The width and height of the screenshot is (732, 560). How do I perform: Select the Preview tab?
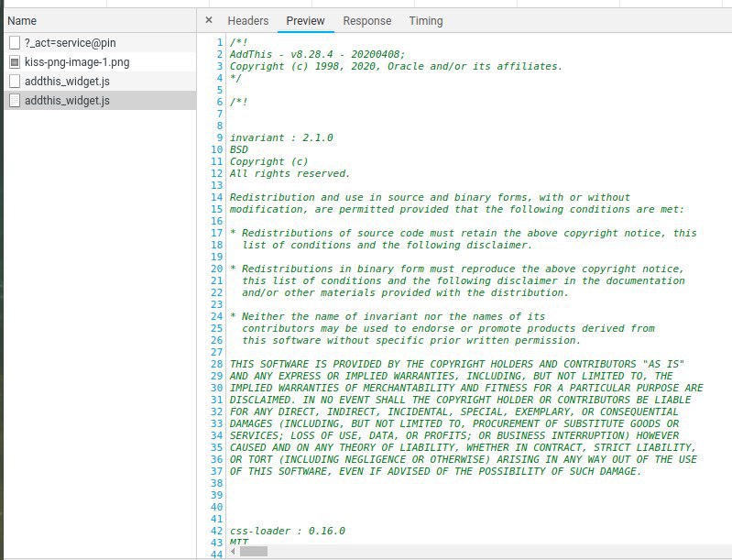coord(305,21)
